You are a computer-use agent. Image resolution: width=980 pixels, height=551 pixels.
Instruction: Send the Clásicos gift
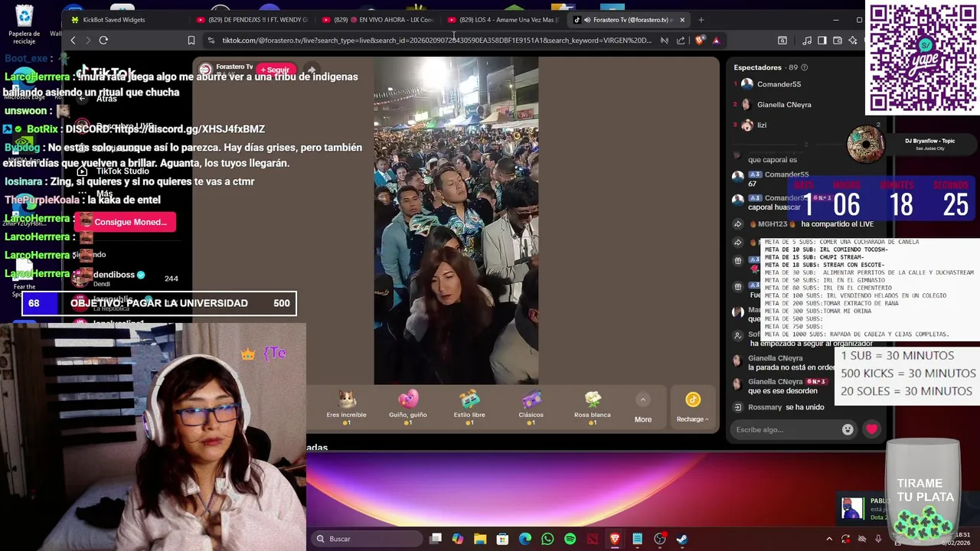click(531, 407)
